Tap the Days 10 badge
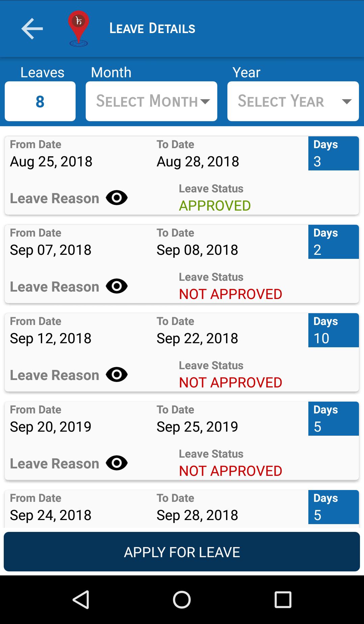Viewport: 364px width, 624px height. (333, 330)
